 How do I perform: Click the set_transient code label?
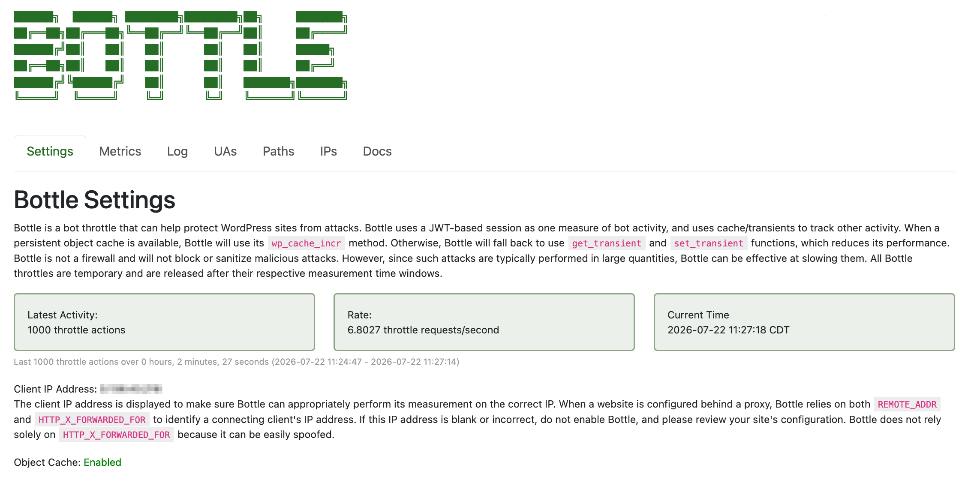(x=709, y=243)
